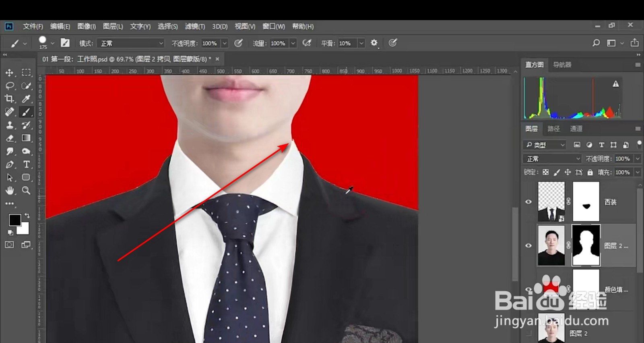
Task: Open the brush settings panel icon
Action: [65, 43]
